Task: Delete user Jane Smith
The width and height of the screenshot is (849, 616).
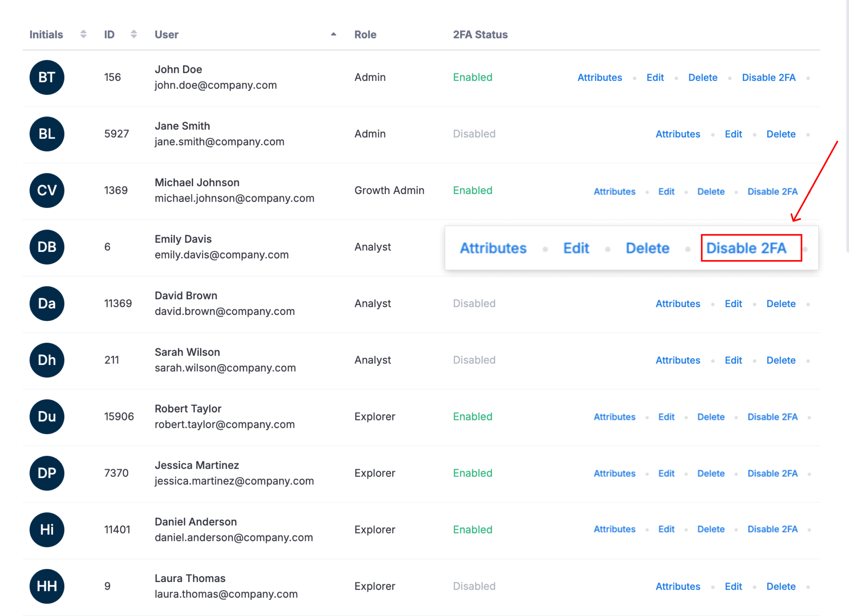Action: (x=781, y=134)
